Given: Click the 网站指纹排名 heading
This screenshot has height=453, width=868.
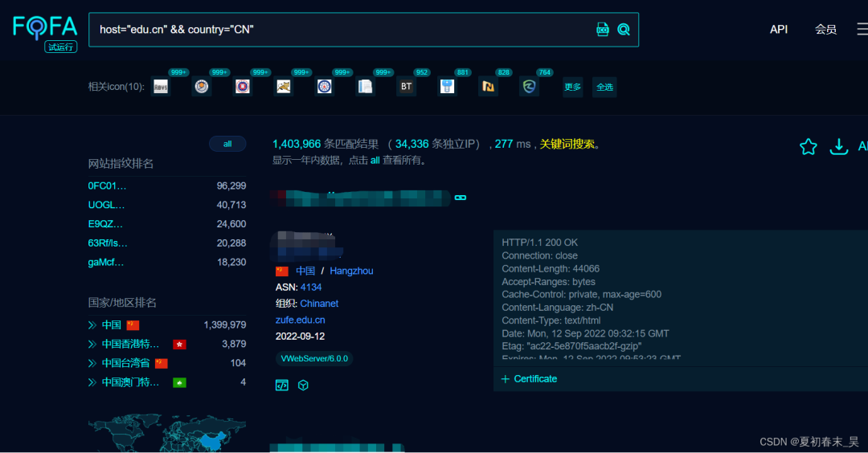Looking at the screenshot, I should 121,164.
